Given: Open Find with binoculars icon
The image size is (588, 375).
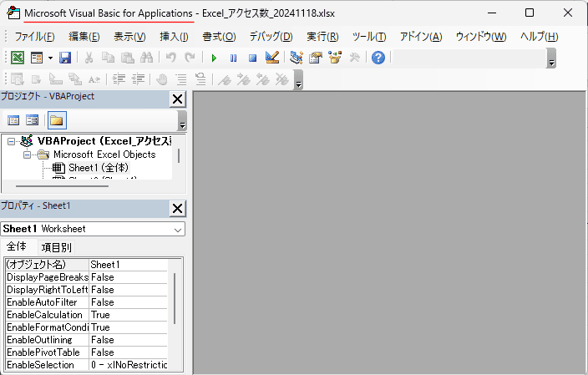Looking at the screenshot, I should click(147, 58).
